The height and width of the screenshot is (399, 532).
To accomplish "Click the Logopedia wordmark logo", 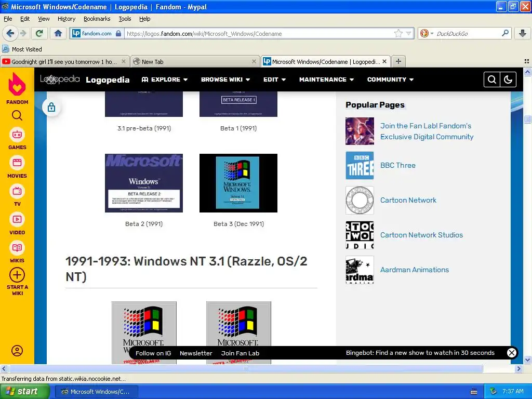I will [x=60, y=79].
